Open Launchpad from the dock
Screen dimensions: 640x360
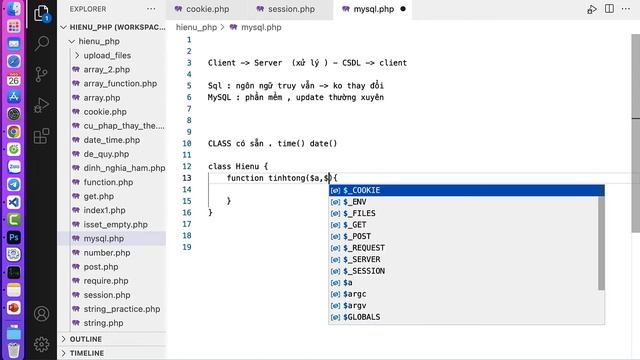click(x=13, y=27)
